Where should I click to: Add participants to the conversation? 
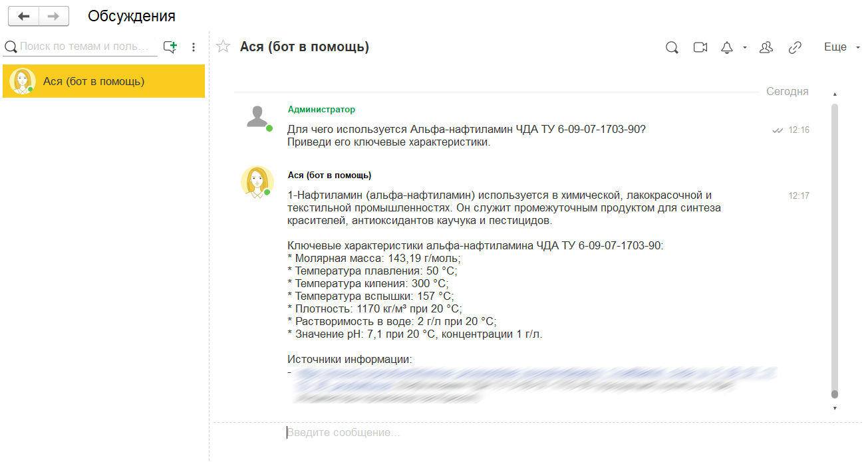click(x=766, y=47)
